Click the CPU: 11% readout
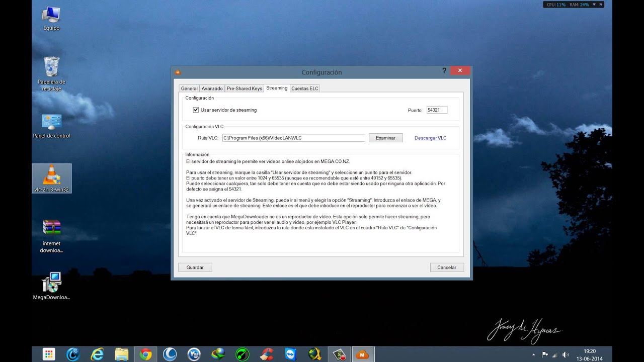644x362 pixels. (557, 5)
